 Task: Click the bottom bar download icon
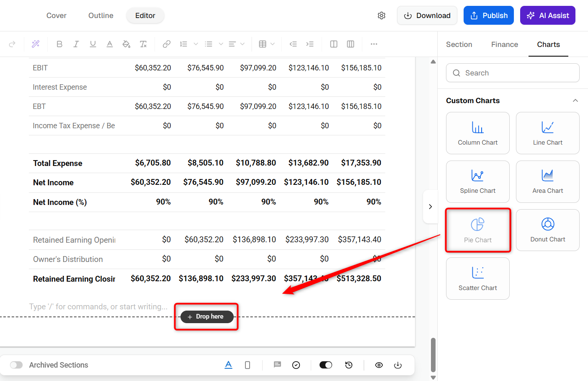click(398, 365)
